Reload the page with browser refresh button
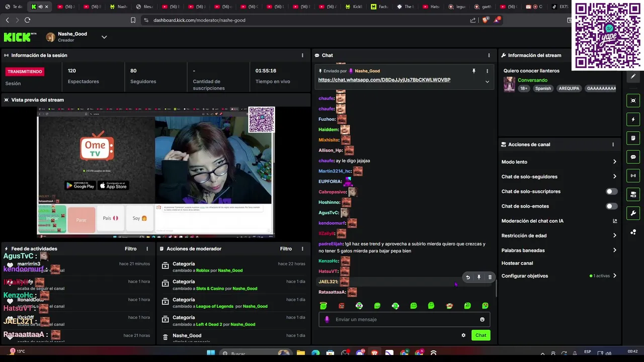 (27, 20)
